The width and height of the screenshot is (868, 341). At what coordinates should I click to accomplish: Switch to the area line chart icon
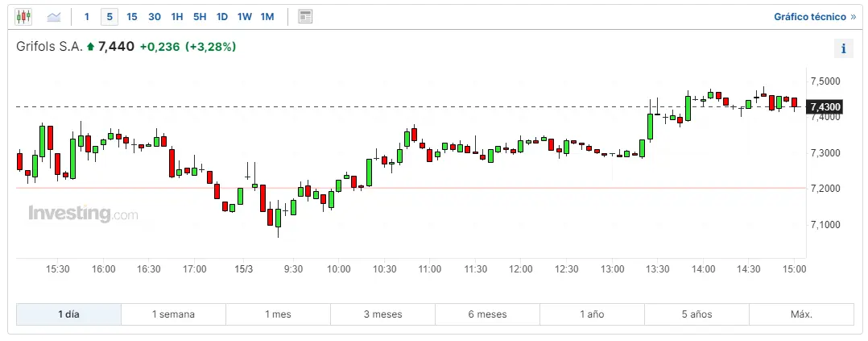pyautogui.click(x=54, y=17)
